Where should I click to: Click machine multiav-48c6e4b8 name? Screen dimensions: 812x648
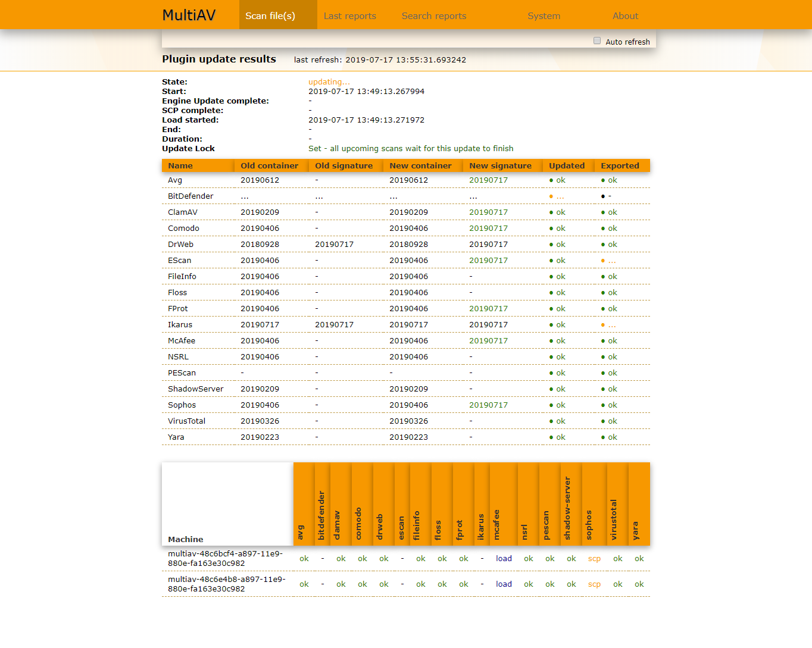[x=227, y=584]
